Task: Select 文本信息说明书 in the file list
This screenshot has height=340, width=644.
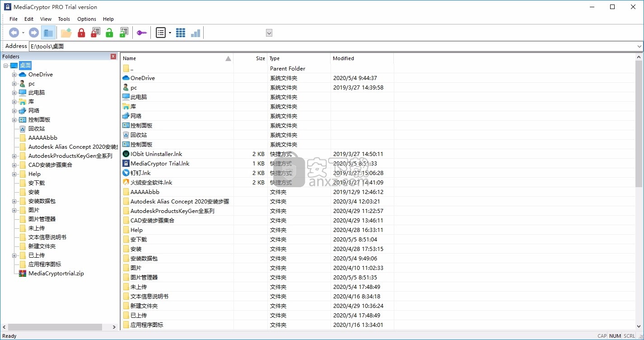Action: [149, 297]
